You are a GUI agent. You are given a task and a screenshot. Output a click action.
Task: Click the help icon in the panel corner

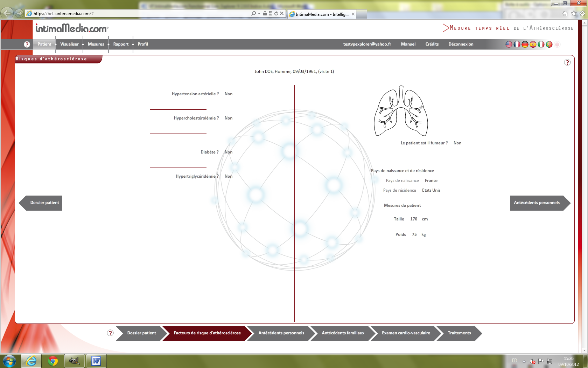tap(567, 62)
